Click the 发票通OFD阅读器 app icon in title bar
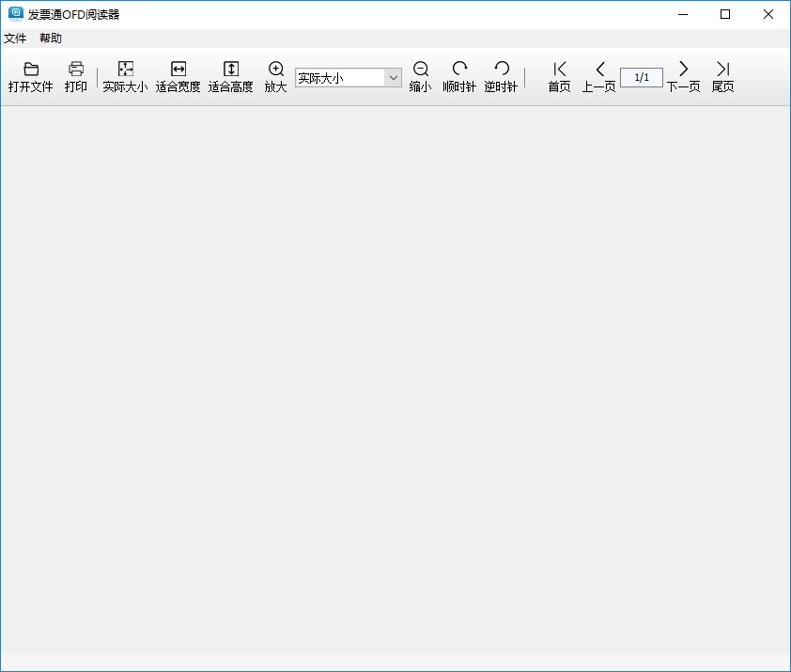 pyautogui.click(x=16, y=14)
